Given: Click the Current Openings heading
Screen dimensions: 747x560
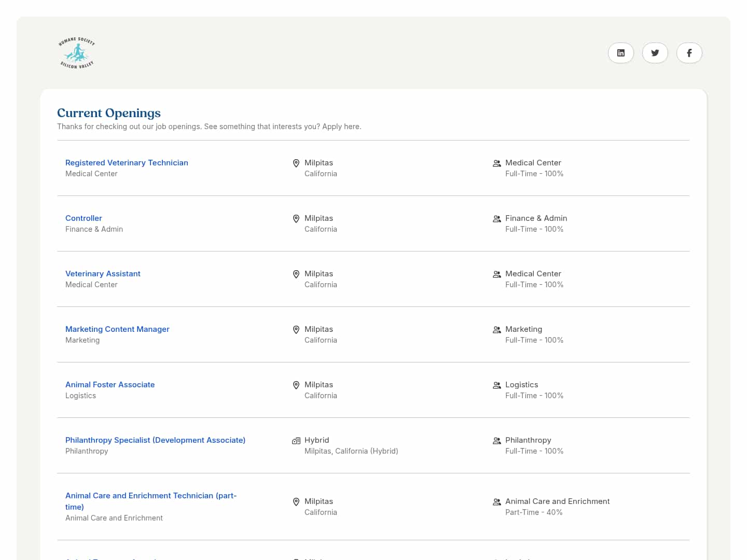Looking at the screenshot, I should (109, 113).
